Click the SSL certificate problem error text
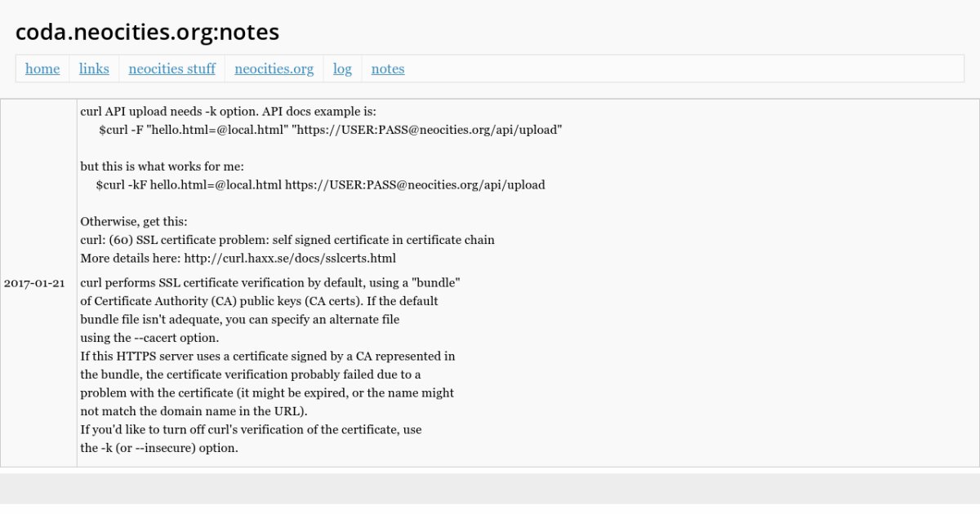This screenshot has height=514, width=980. point(286,239)
